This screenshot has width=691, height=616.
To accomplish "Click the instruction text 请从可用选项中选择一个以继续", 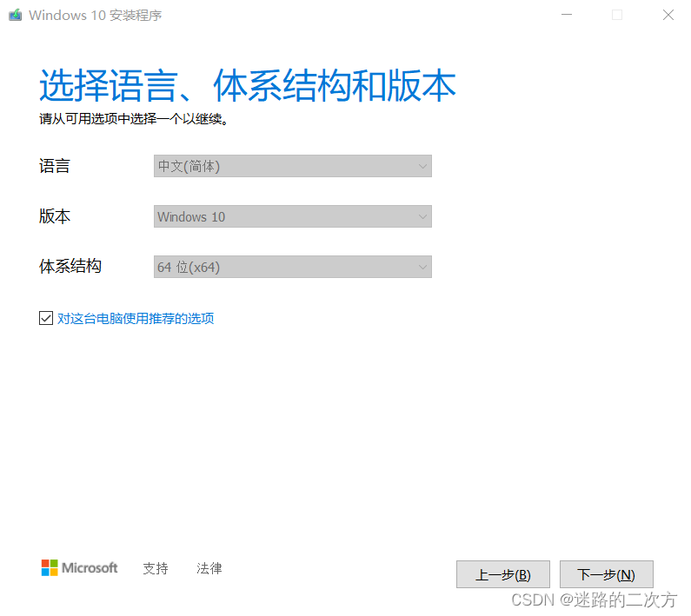I will click(134, 118).
